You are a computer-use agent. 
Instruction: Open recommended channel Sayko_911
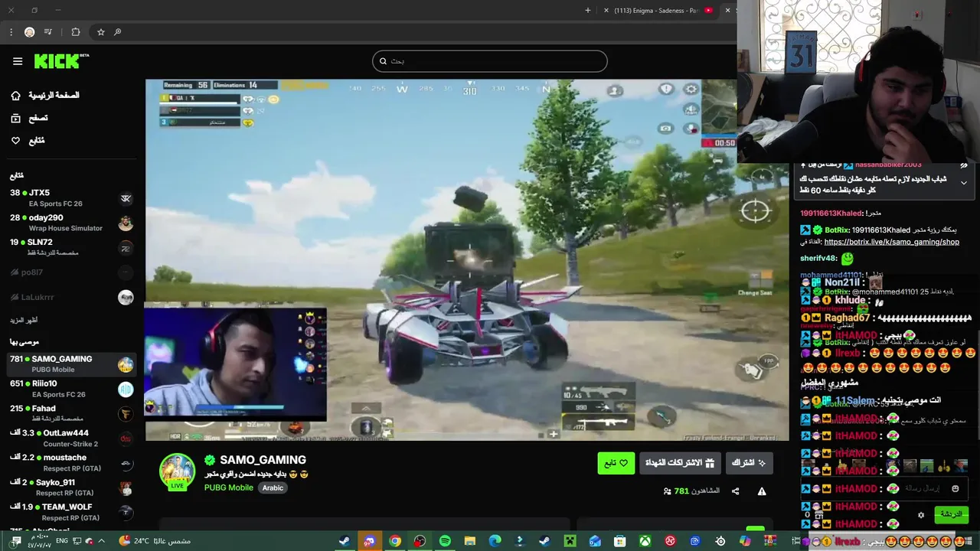71,487
